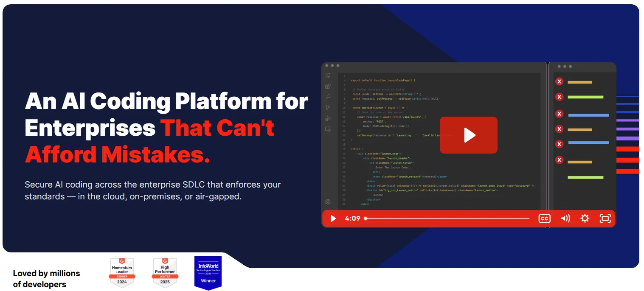Click the Search magnifier in the editor sidebar
The width and height of the screenshot is (644, 291).
(328, 97)
